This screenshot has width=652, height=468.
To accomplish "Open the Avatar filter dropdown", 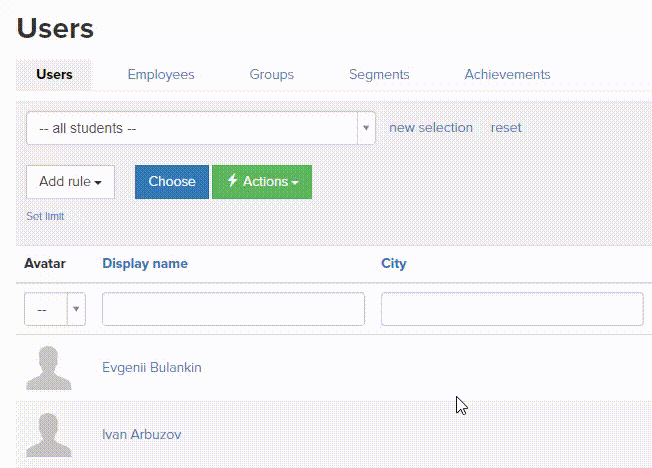I will pyautogui.click(x=55, y=310).
